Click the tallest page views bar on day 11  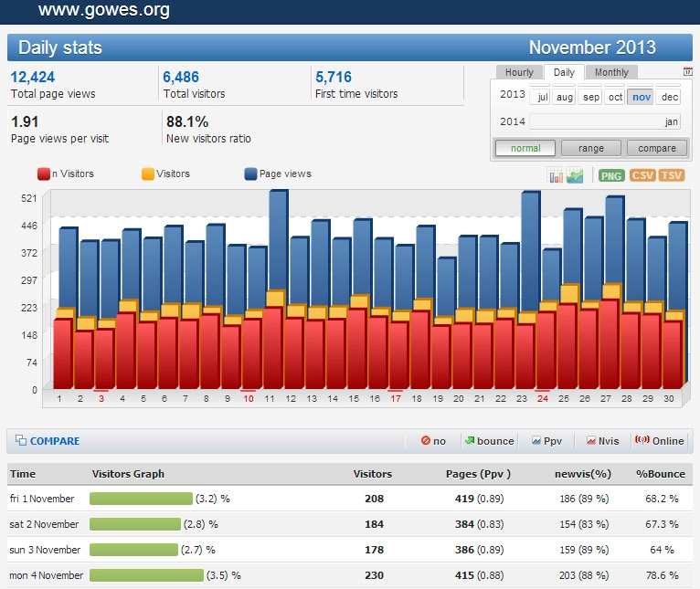pyautogui.click(x=278, y=237)
